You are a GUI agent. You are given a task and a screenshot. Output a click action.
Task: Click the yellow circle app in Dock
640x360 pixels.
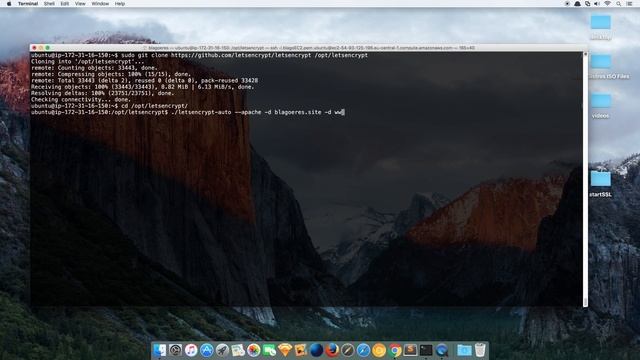tap(379, 350)
